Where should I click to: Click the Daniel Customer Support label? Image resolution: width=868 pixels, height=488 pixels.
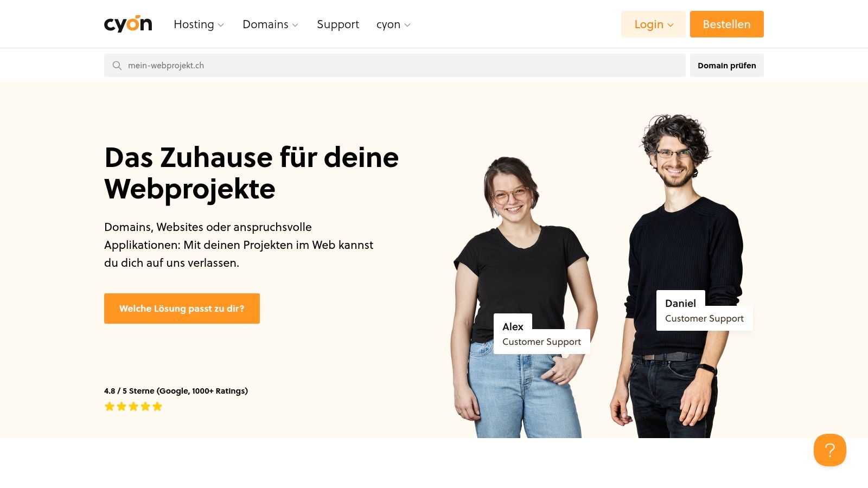[x=704, y=311]
